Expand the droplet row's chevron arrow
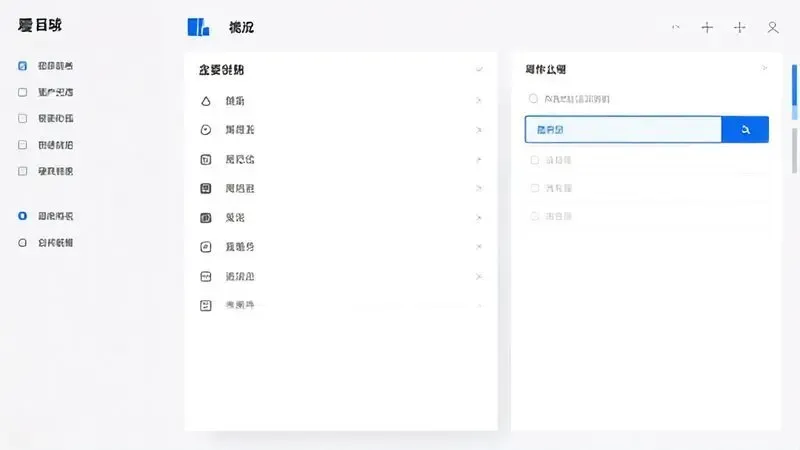This screenshot has height=450, width=800. click(479, 101)
